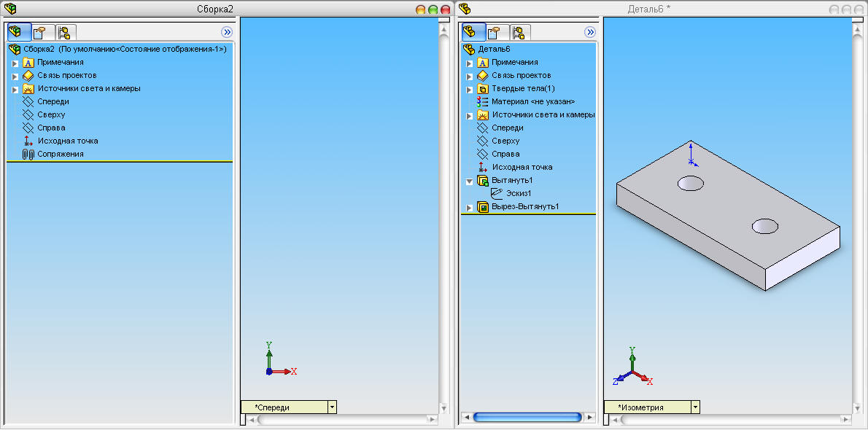
Task: Click the lower-right hole on the plate
Action: pos(765,225)
